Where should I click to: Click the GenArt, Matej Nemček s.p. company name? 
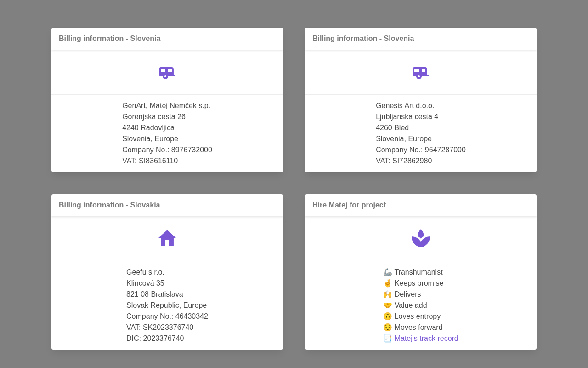click(x=166, y=106)
